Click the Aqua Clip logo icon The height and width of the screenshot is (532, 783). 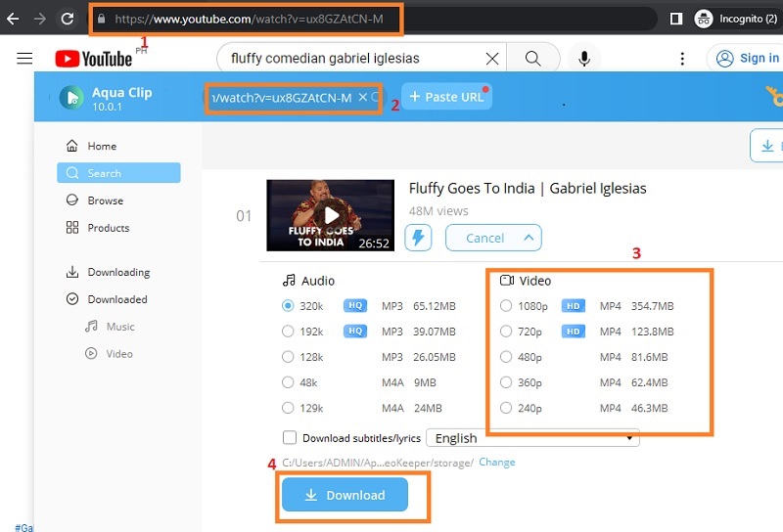pos(71,98)
